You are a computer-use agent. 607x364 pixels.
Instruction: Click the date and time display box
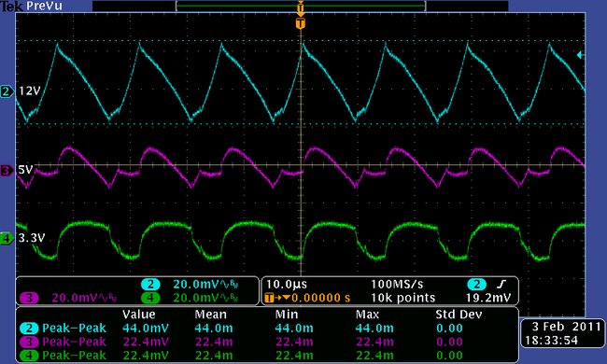point(563,333)
